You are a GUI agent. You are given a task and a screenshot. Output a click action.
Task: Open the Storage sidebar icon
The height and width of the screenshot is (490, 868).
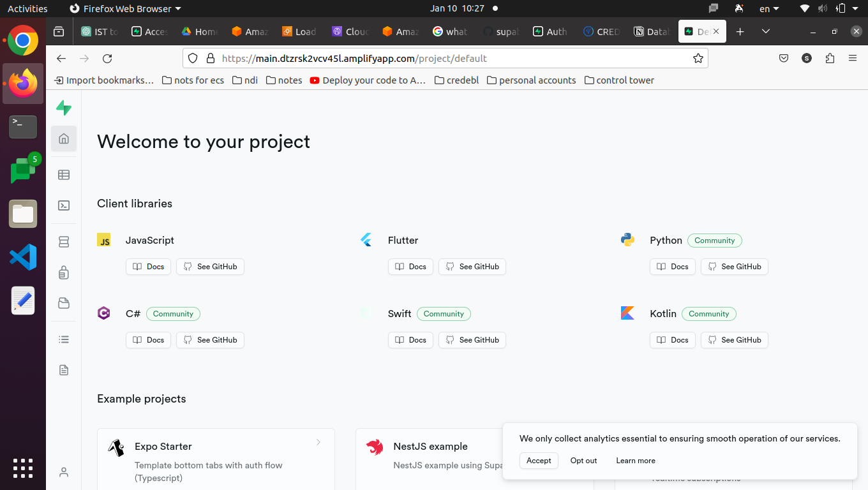[x=64, y=303]
